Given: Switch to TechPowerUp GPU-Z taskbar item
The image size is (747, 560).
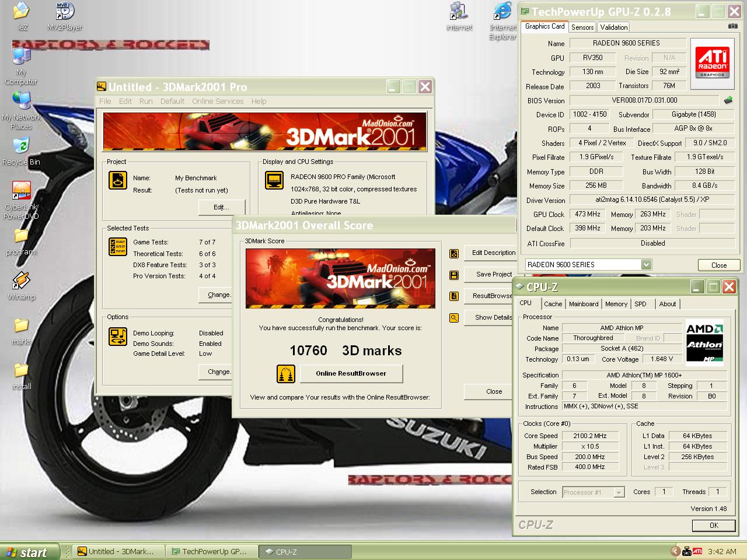Looking at the screenshot, I should tap(211, 551).
